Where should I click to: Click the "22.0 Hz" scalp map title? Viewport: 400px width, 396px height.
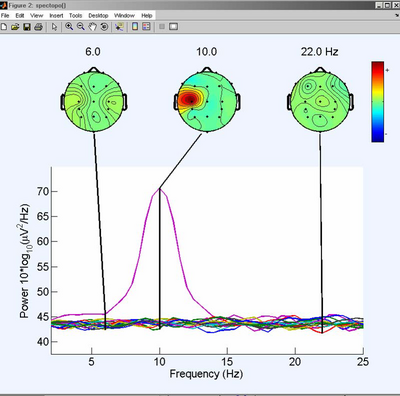[320, 52]
